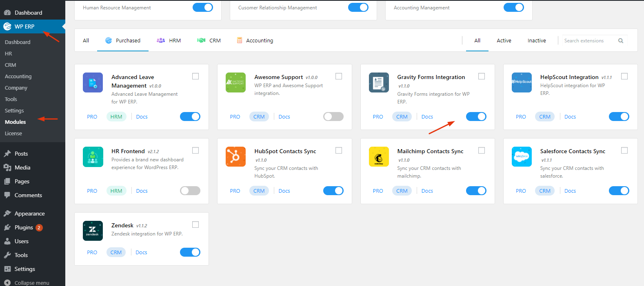The image size is (644, 286).
Task: Click the Collapse menu arrow icon
Action: [7, 283]
